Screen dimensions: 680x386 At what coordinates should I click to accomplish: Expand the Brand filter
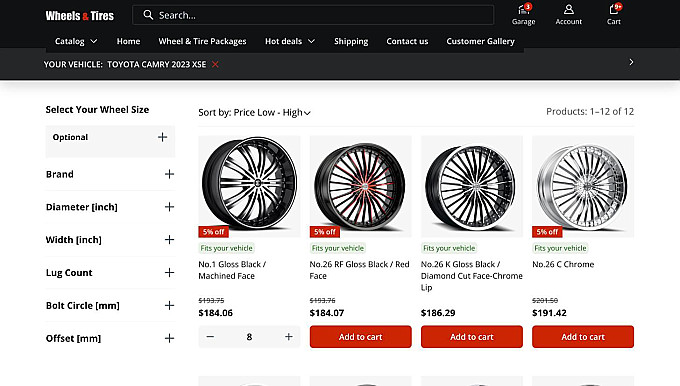click(110, 174)
